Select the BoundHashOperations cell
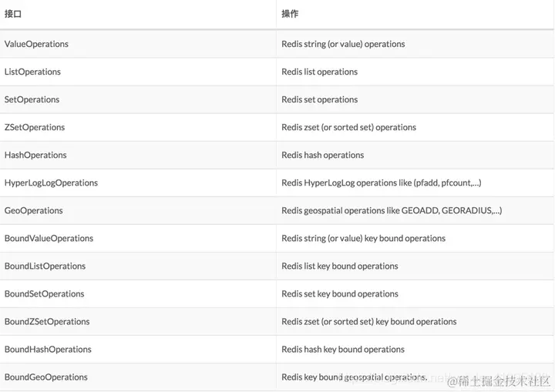Viewport: 555px width, 392px height. point(48,350)
